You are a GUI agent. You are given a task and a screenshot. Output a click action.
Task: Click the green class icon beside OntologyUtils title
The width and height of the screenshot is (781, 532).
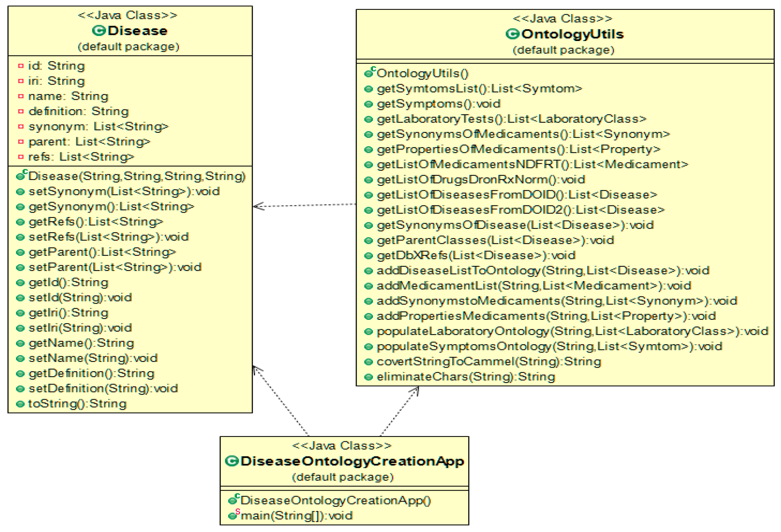click(x=512, y=34)
